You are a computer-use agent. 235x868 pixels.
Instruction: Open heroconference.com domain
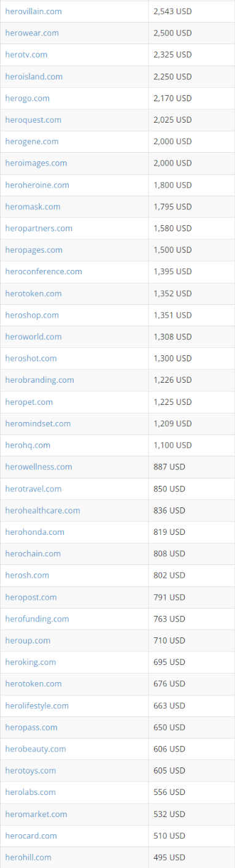click(44, 271)
